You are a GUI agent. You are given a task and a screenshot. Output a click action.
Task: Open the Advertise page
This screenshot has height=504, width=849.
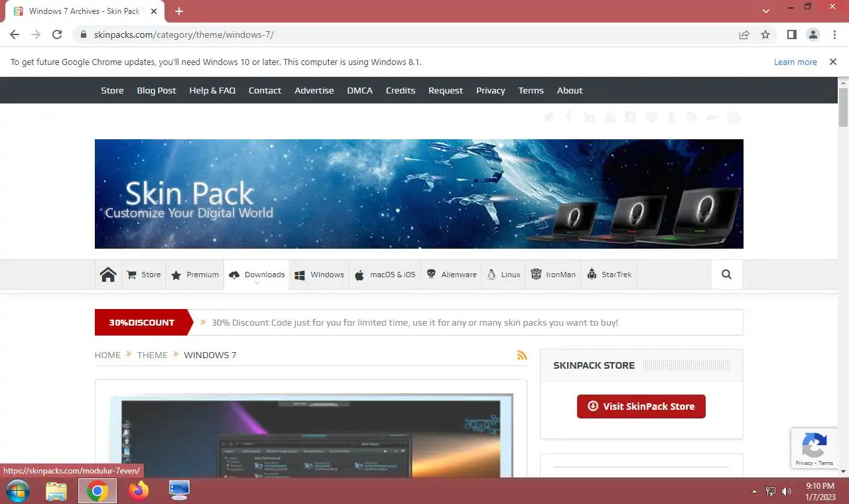(x=314, y=90)
